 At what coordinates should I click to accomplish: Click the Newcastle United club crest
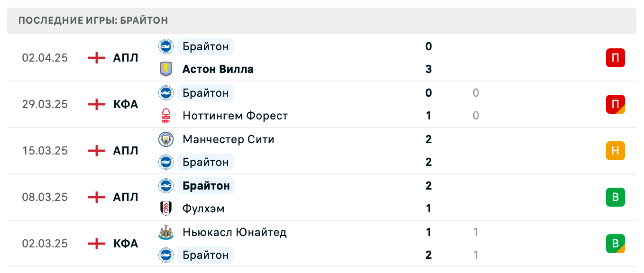click(166, 232)
